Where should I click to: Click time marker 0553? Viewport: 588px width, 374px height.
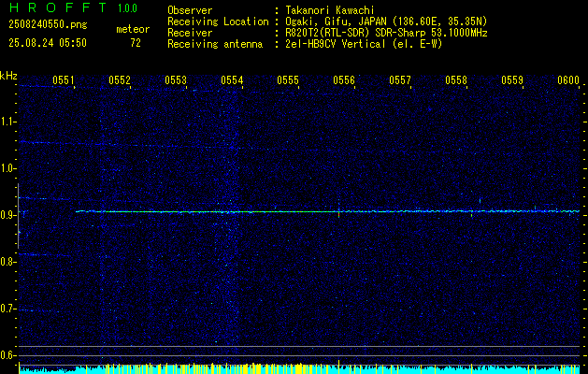click(x=176, y=80)
